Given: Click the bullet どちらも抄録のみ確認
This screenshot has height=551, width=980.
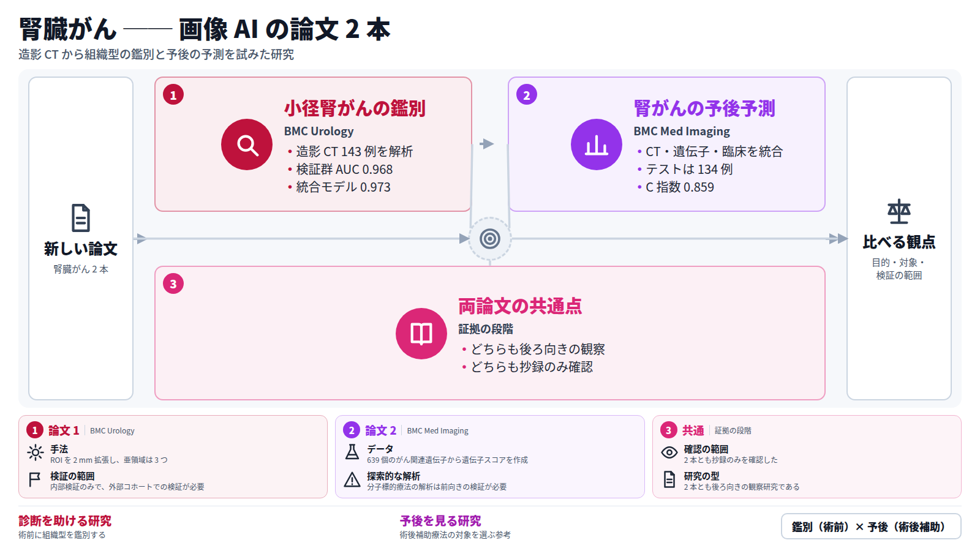Looking at the screenshot, I should pyautogui.click(x=527, y=367).
